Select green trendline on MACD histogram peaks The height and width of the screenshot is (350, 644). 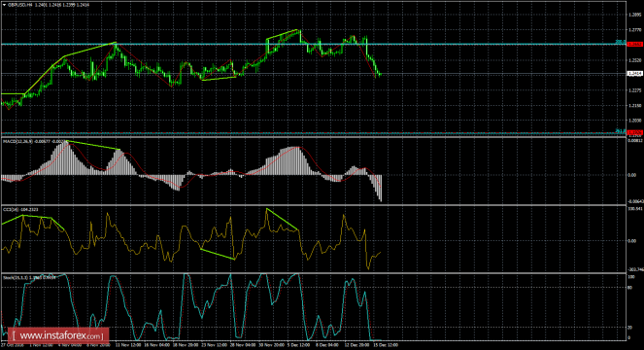pos(93,145)
